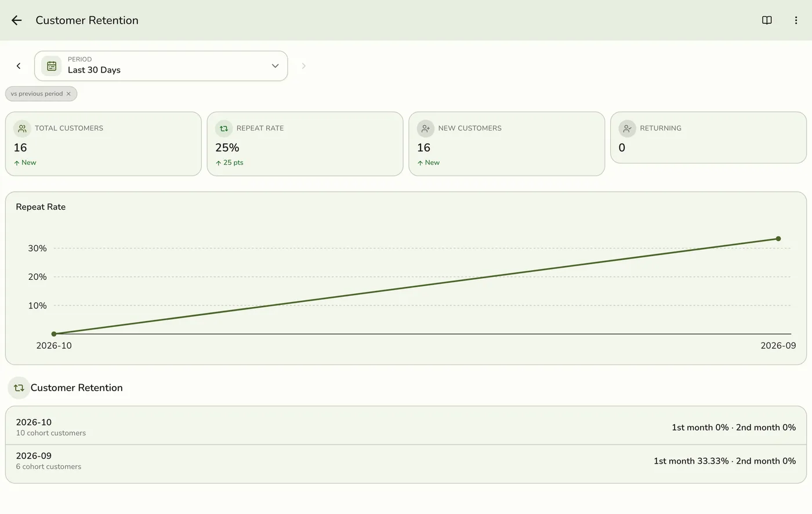Go to the previous period chevron

pos(19,66)
